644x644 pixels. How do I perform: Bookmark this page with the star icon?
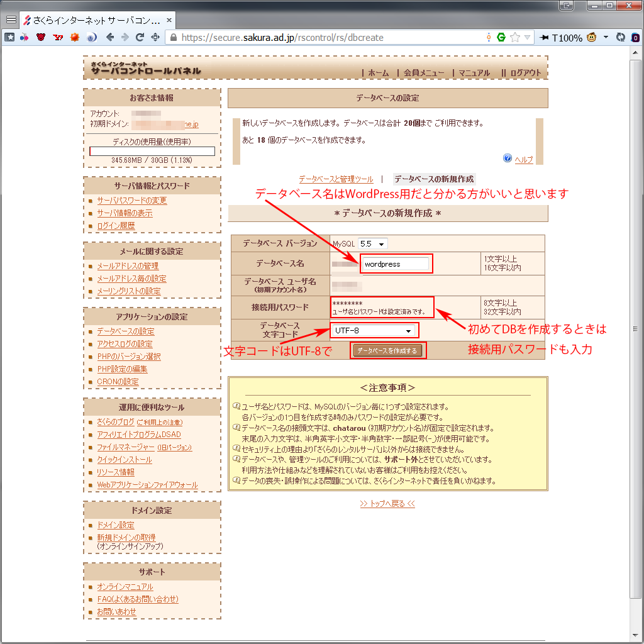coord(514,37)
